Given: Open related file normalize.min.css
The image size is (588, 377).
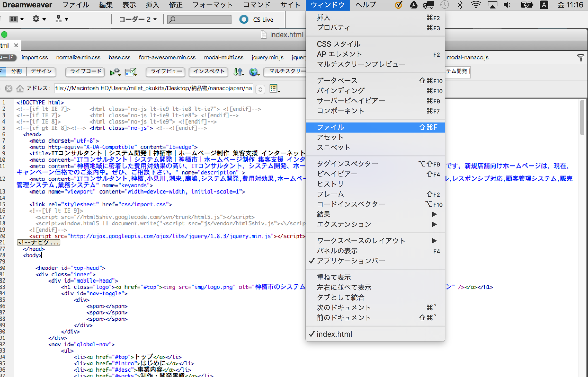Looking at the screenshot, I should 78,58.
